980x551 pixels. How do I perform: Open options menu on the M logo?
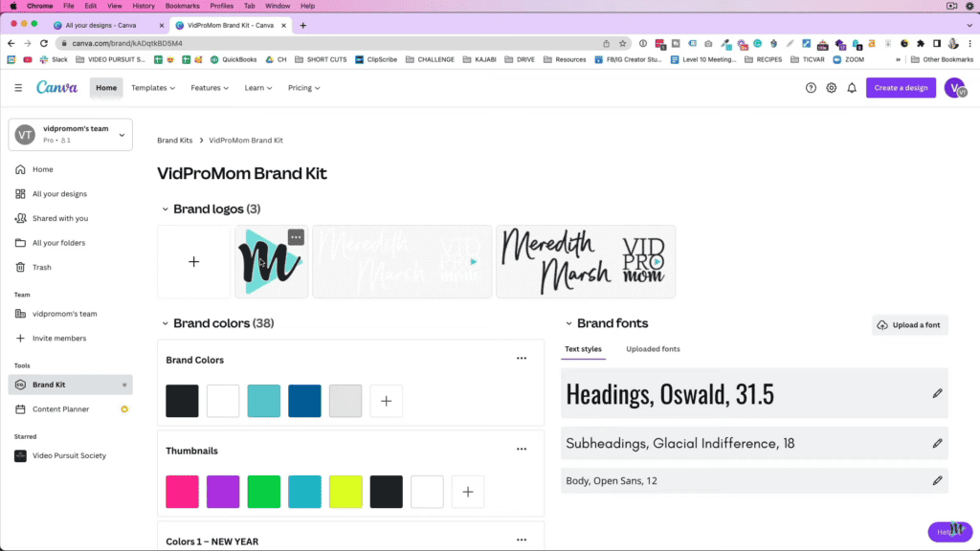tap(296, 237)
